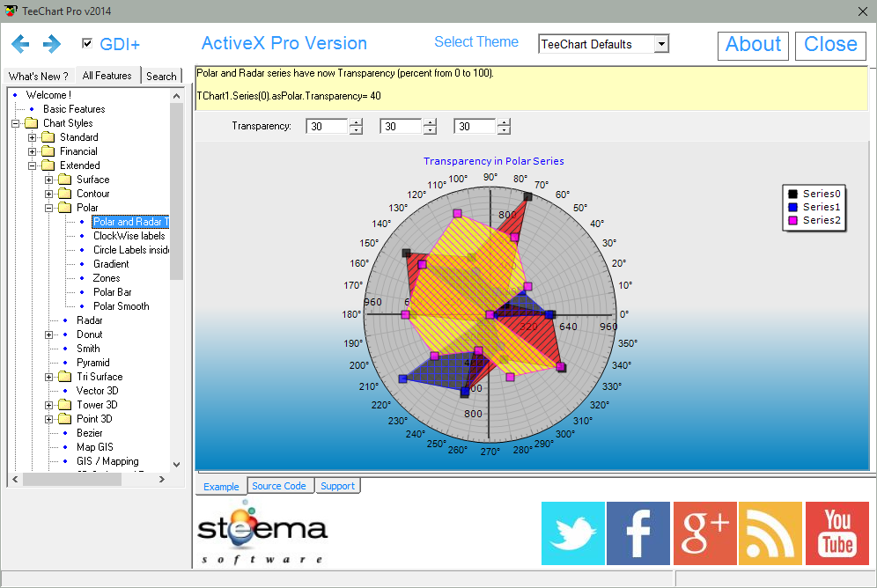Screen dimensions: 877x588
Task: Click the Series2 legend color box
Action: pyautogui.click(x=792, y=220)
